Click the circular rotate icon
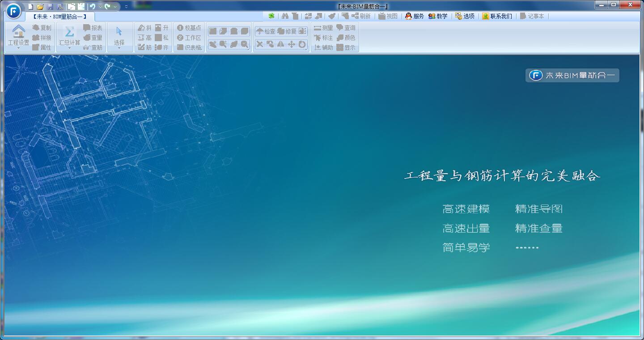The width and height of the screenshot is (644, 340). tap(302, 44)
